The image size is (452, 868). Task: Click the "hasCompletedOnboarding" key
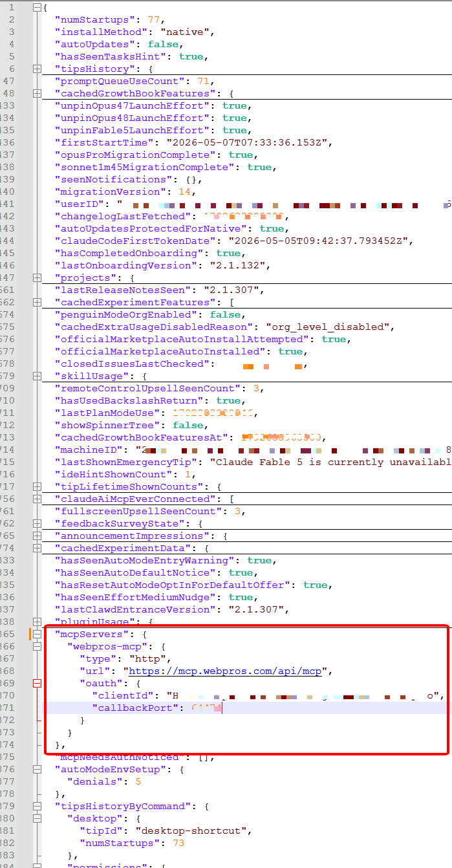point(129,253)
